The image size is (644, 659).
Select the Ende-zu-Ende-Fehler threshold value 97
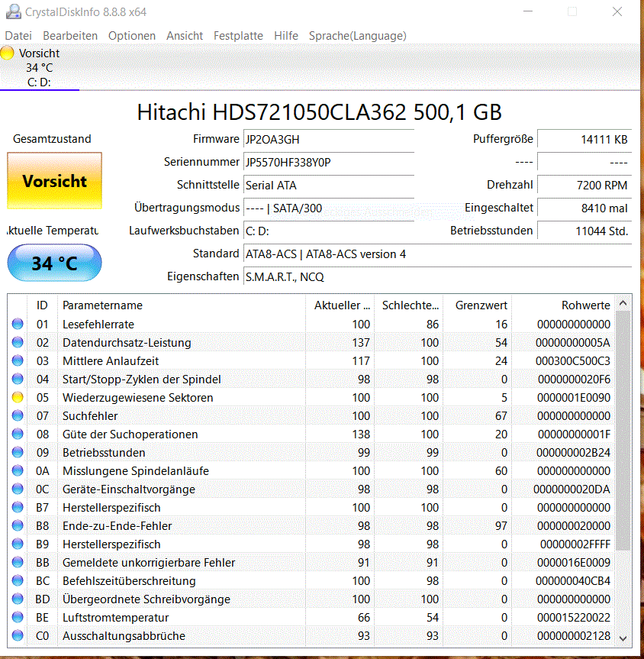click(501, 526)
